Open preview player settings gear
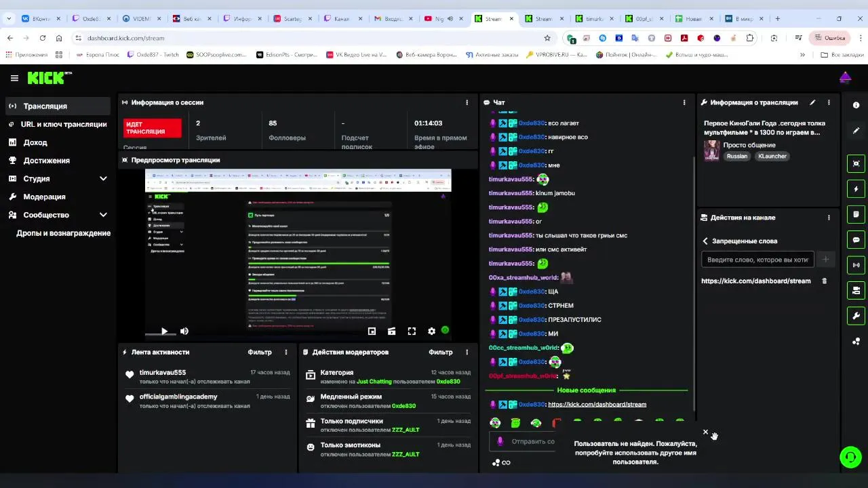 (x=431, y=331)
